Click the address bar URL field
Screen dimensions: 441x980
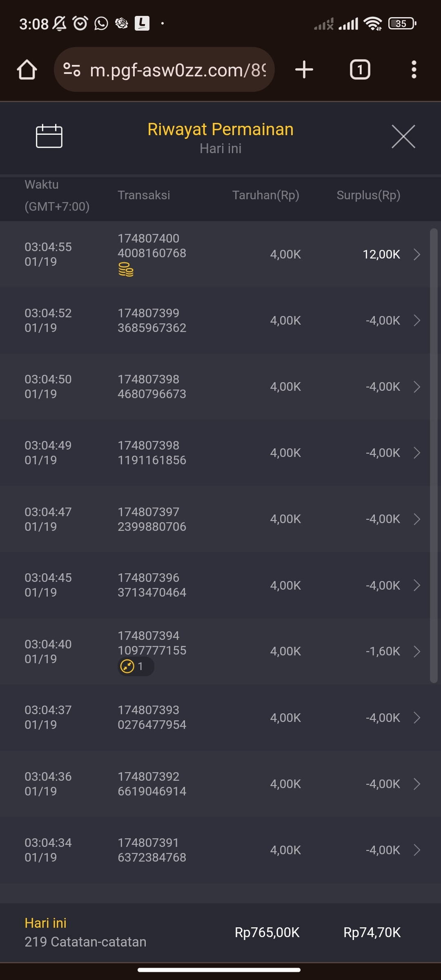pyautogui.click(x=178, y=70)
